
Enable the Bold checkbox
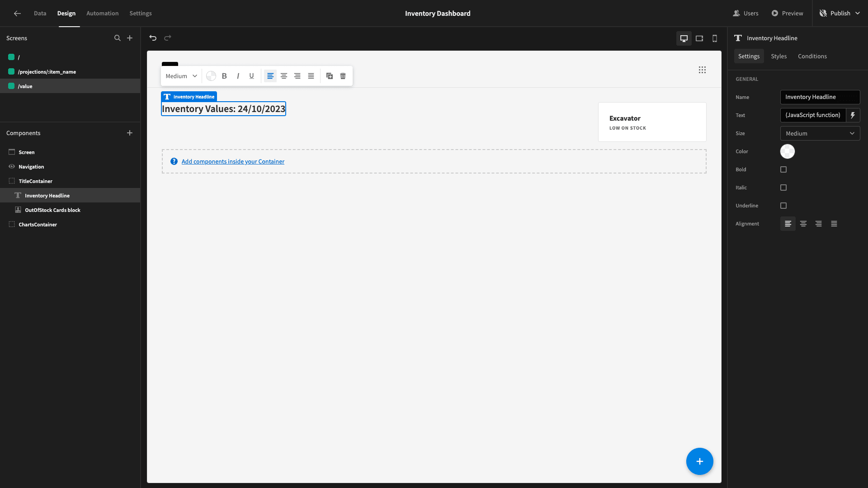pyautogui.click(x=783, y=169)
